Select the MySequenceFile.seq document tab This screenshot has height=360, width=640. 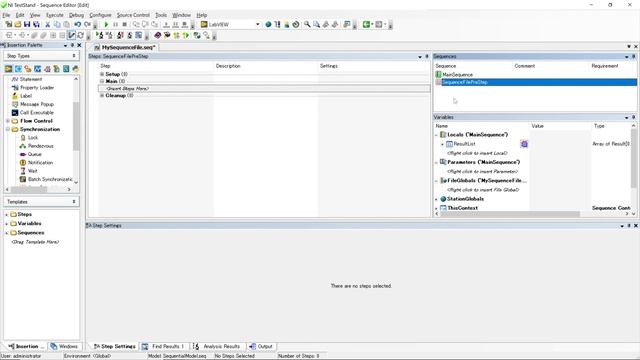[x=125, y=47]
